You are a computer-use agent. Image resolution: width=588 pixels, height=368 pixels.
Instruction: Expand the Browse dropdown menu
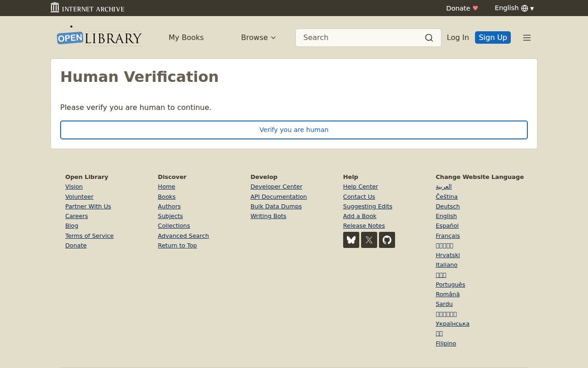(x=258, y=38)
